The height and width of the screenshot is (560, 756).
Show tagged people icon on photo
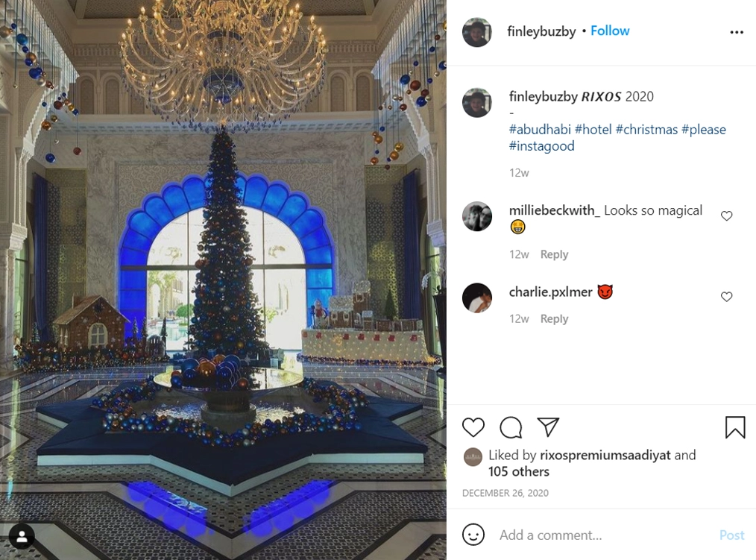(x=22, y=536)
